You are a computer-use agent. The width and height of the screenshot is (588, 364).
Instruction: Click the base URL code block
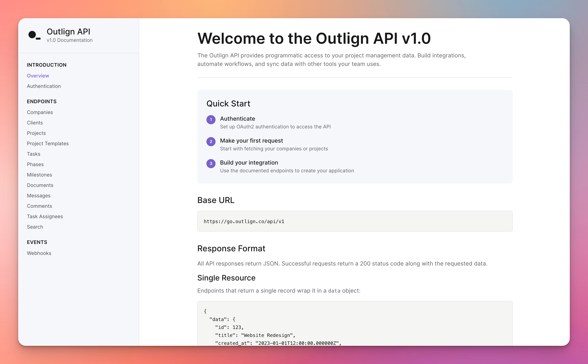[355, 221]
